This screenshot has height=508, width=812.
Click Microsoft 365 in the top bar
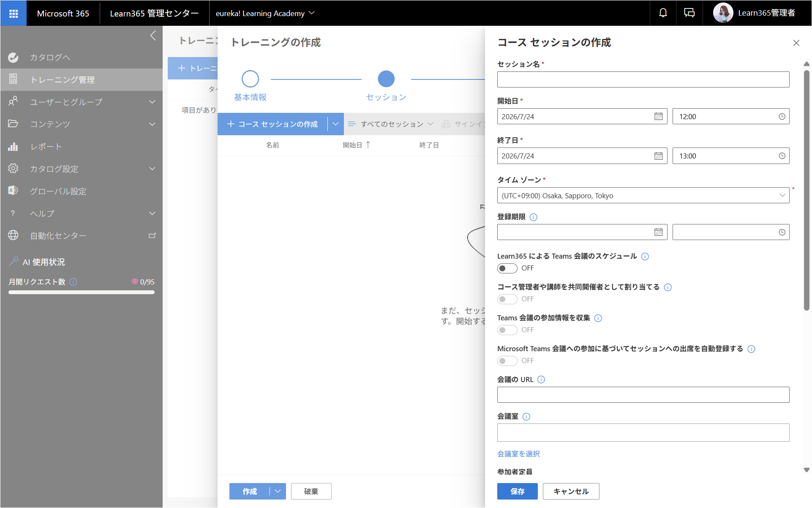pos(63,13)
